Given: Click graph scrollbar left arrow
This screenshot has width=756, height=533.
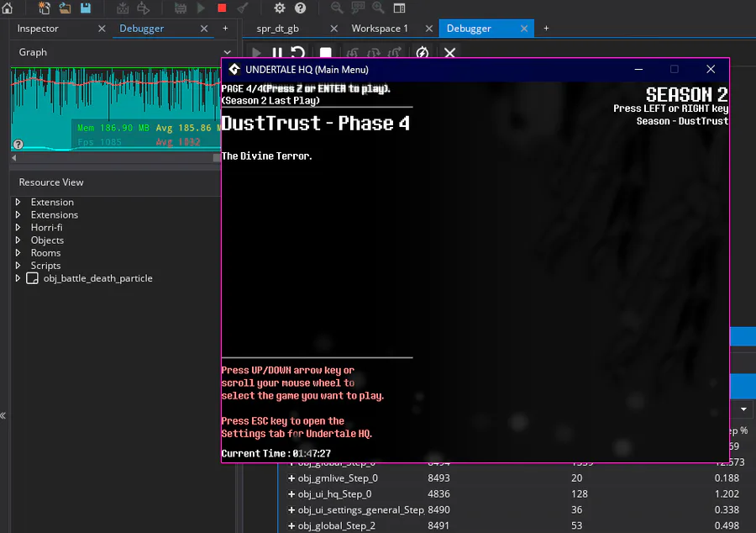Looking at the screenshot, I should [x=14, y=158].
